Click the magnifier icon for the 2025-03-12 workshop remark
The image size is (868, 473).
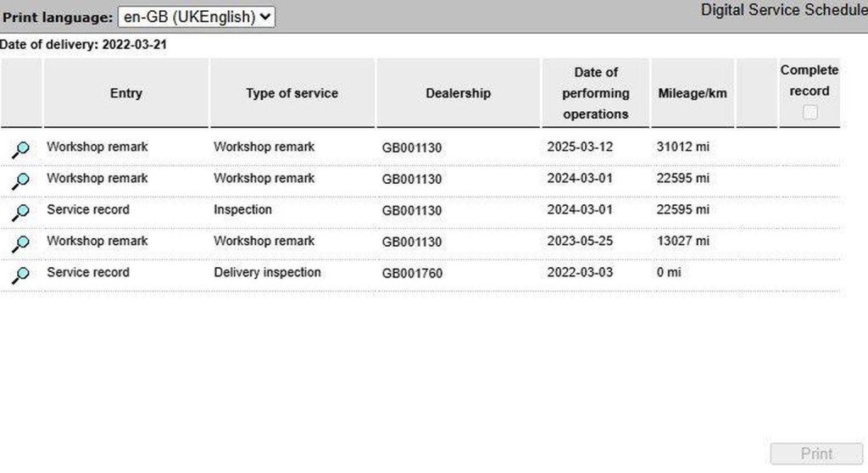pos(21,149)
